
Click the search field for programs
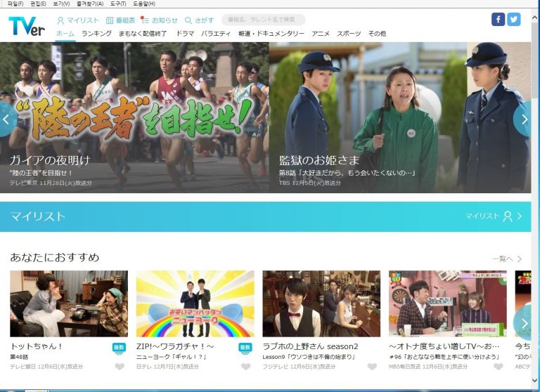(x=264, y=20)
